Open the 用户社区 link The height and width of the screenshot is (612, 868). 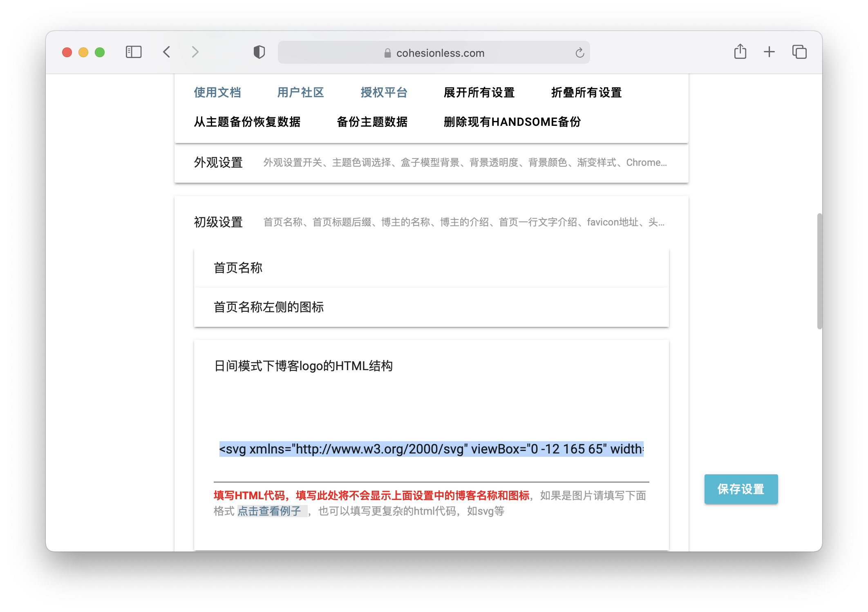point(301,93)
